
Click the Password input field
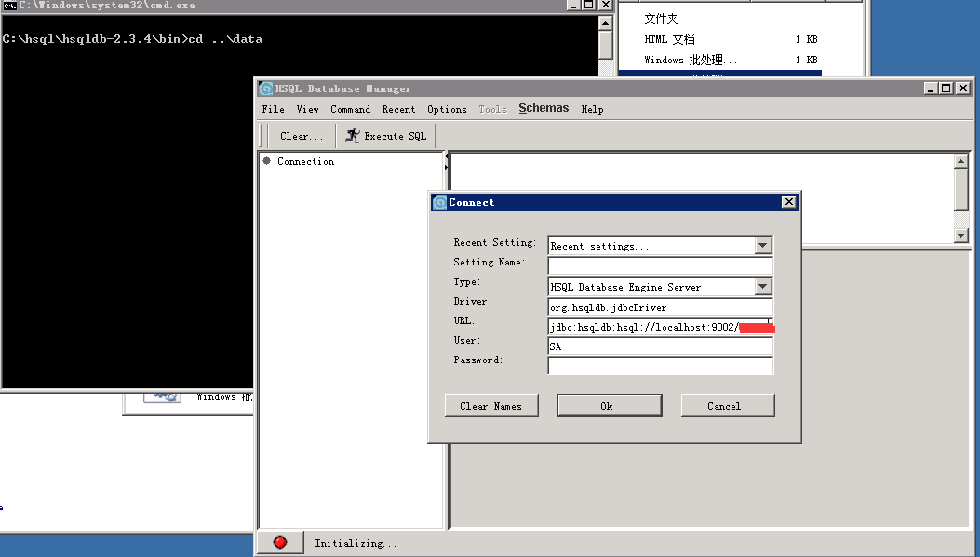(660, 365)
